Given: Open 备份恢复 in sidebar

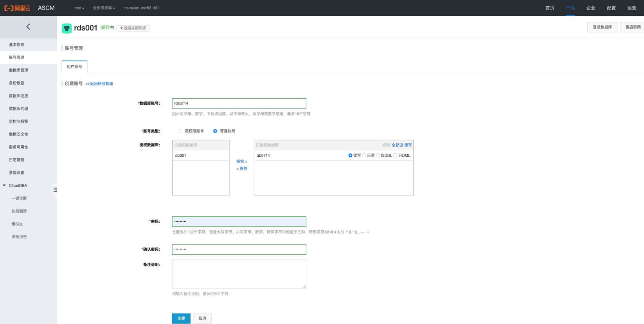Looking at the screenshot, I should point(28,83).
